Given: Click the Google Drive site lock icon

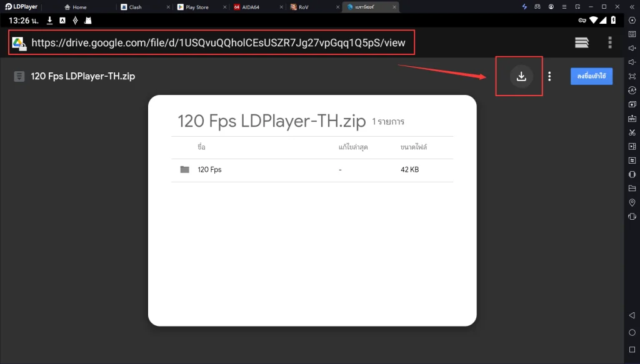Looking at the screenshot, I should coord(19,43).
